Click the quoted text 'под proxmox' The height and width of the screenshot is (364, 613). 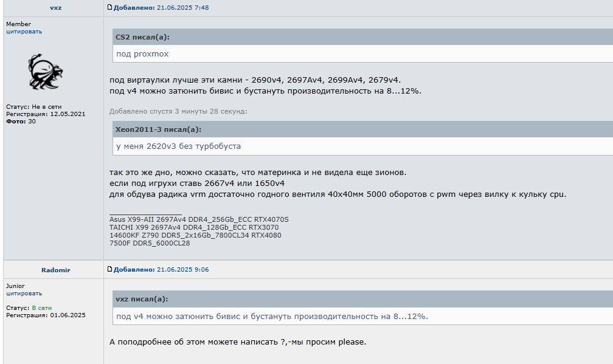(142, 53)
